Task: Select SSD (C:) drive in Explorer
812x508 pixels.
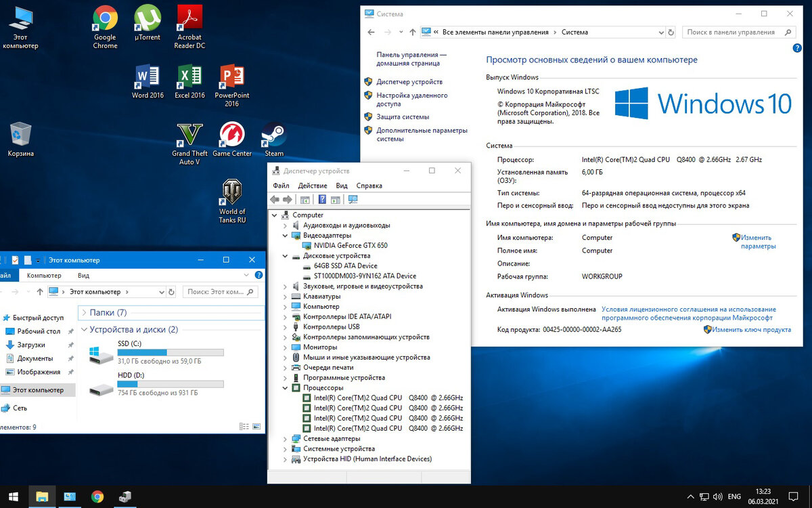Action: pyautogui.click(x=157, y=353)
